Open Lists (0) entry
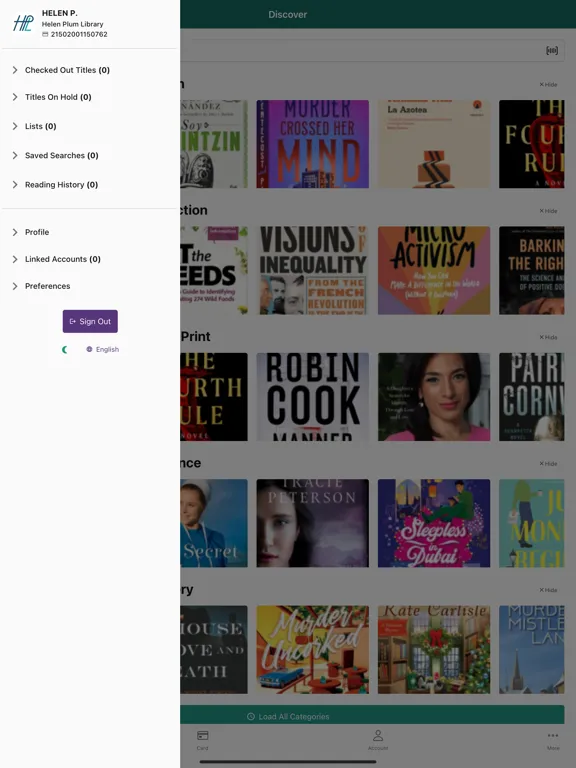 (41, 126)
